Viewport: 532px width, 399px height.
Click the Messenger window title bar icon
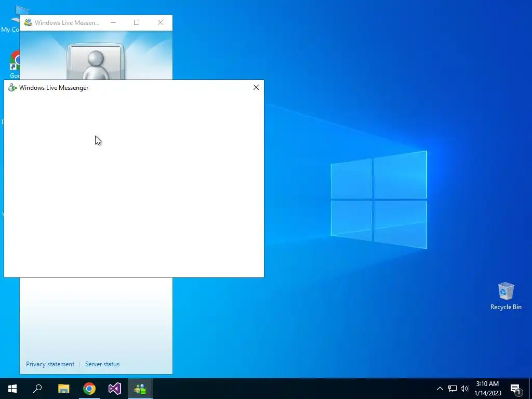pyautogui.click(x=28, y=22)
